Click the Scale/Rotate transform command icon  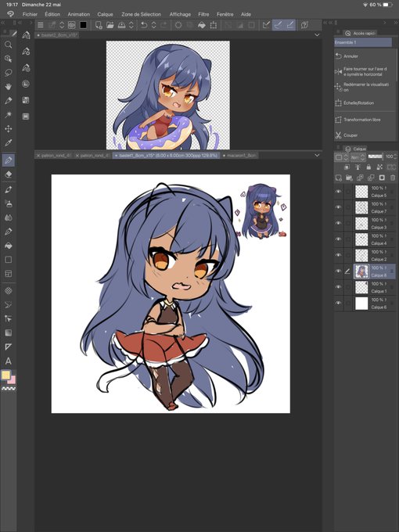pos(214,25)
